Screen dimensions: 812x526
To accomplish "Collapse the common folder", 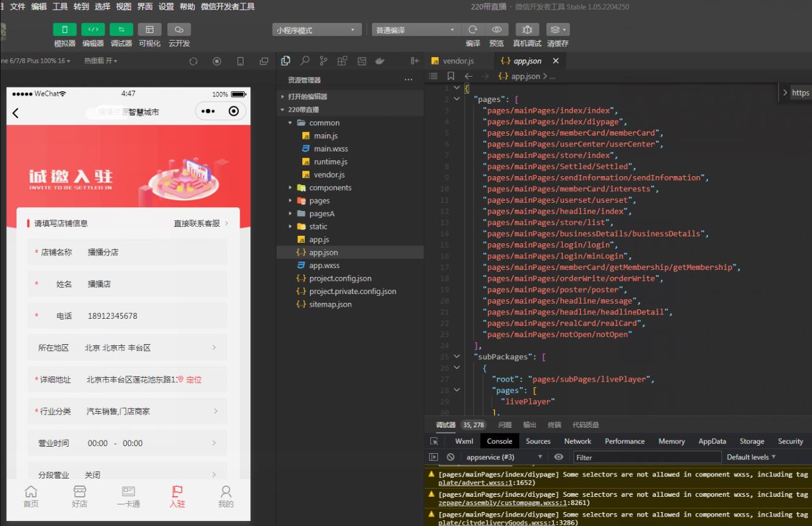I will point(351,123).
